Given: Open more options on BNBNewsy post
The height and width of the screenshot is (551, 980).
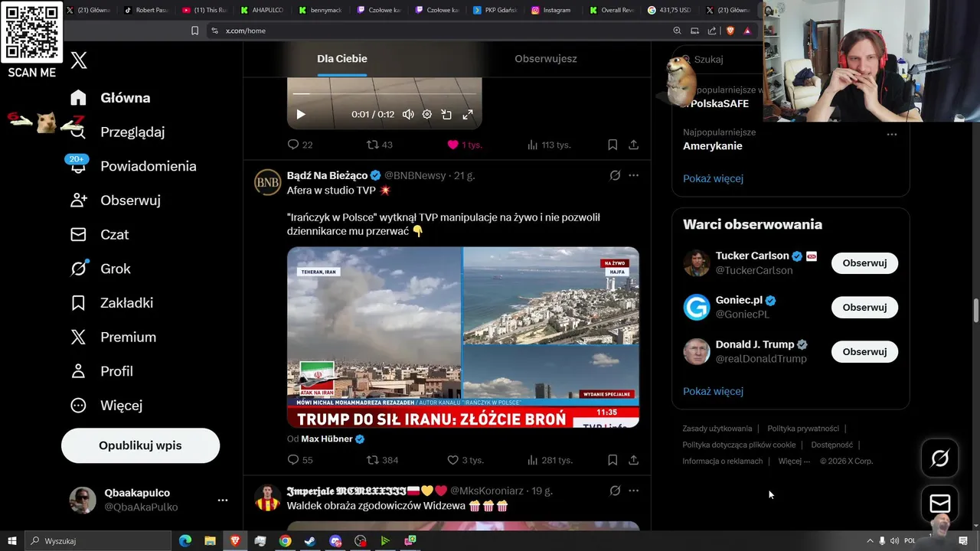Looking at the screenshot, I should coord(633,175).
